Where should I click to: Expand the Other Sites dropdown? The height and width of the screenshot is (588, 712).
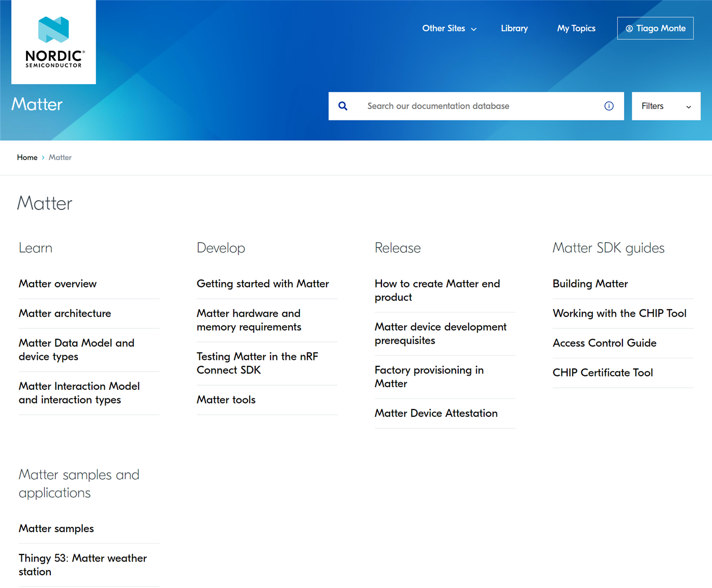click(x=449, y=28)
